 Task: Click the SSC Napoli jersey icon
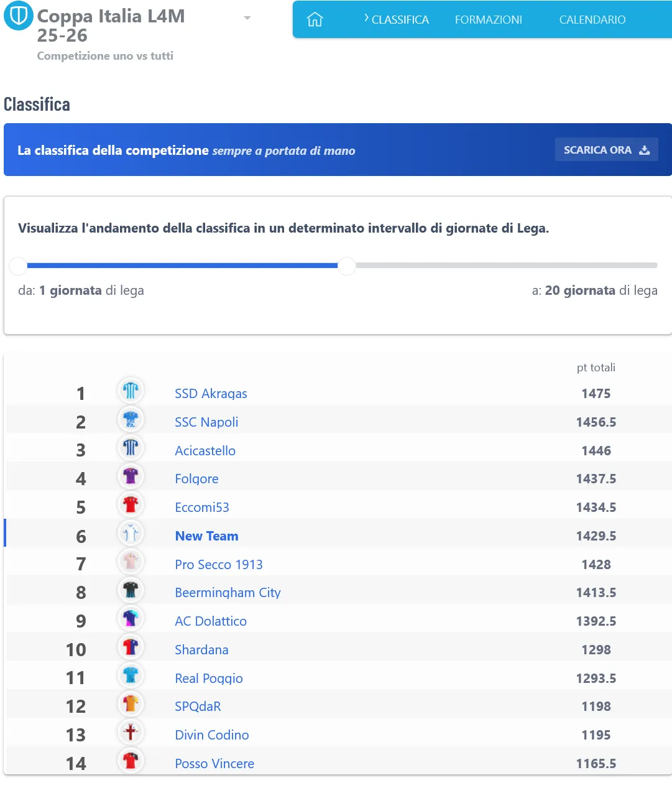131,420
